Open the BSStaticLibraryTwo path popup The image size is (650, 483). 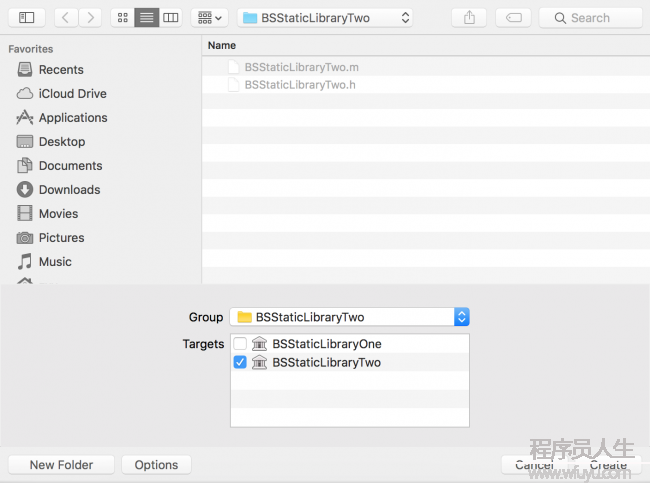tap(325, 18)
